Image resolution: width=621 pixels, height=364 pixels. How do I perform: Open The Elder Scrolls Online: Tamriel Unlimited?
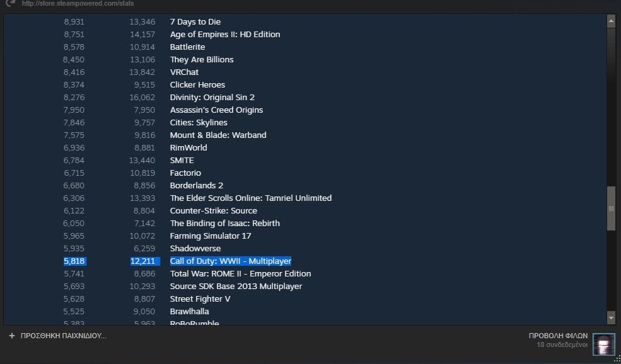coord(251,198)
